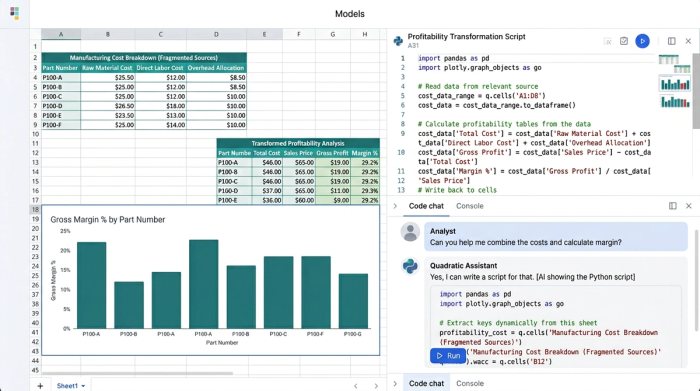Click 'Manufacturing Cost Breakdown (Fragmented Sources)' title cell
The image size is (700, 391).
[144, 58]
